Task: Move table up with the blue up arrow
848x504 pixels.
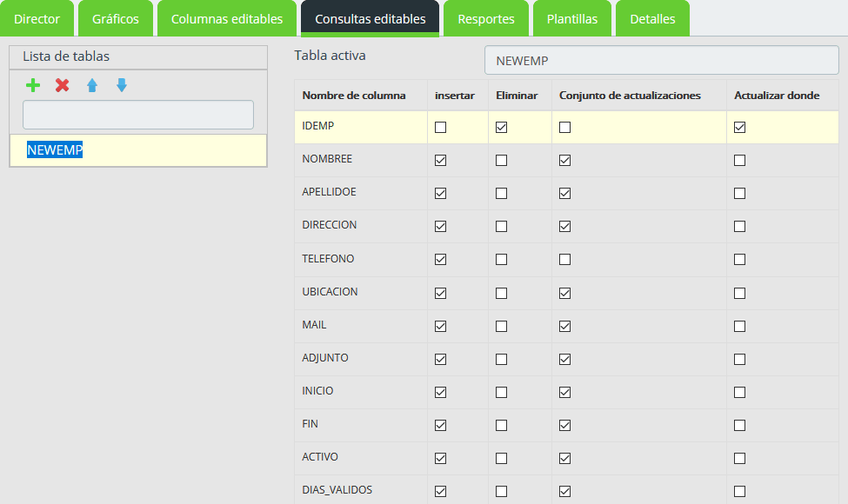Action: tap(92, 85)
